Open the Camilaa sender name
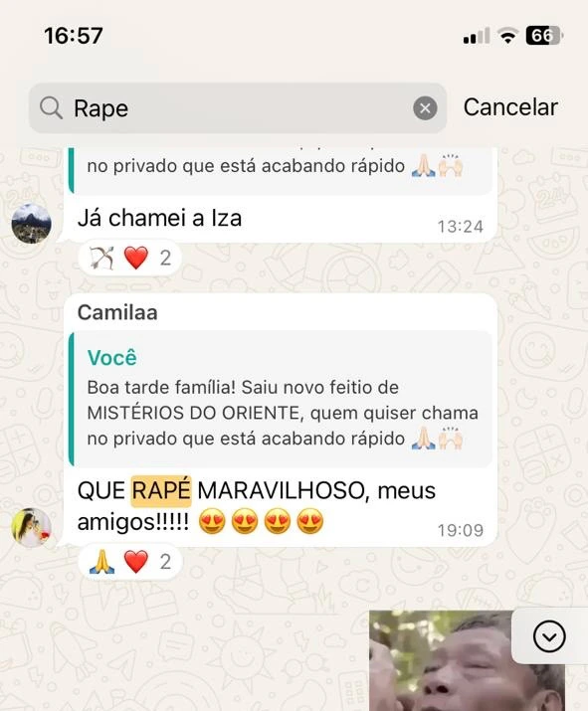 click(x=117, y=312)
